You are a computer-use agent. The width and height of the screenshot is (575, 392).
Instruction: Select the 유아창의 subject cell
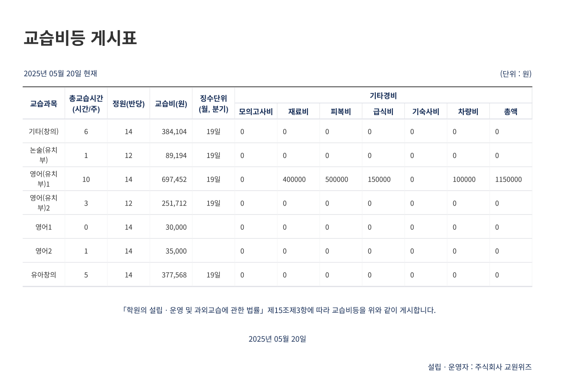point(43,275)
